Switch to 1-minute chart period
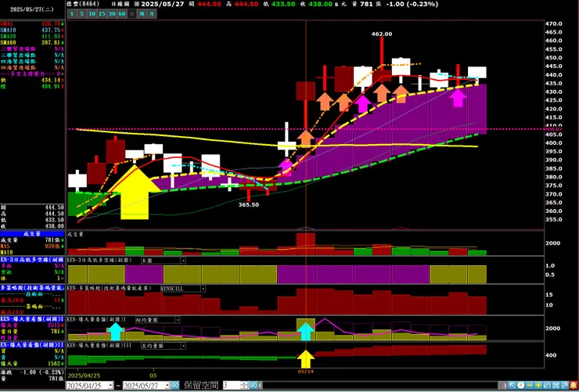Screen dimensions: 579x392 [x=72, y=14]
